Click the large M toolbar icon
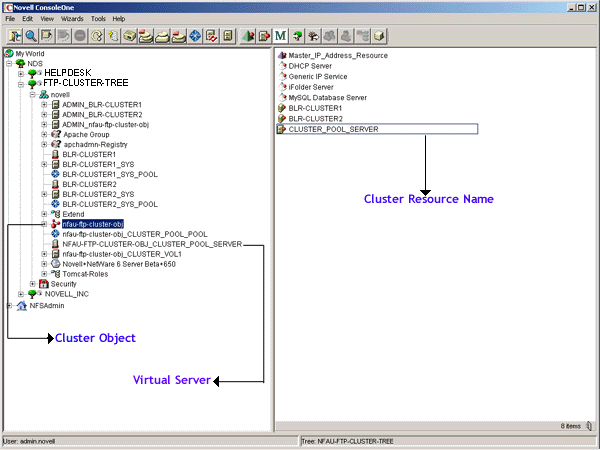The height and width of the screenshot is (450, 600). (280, 36)
